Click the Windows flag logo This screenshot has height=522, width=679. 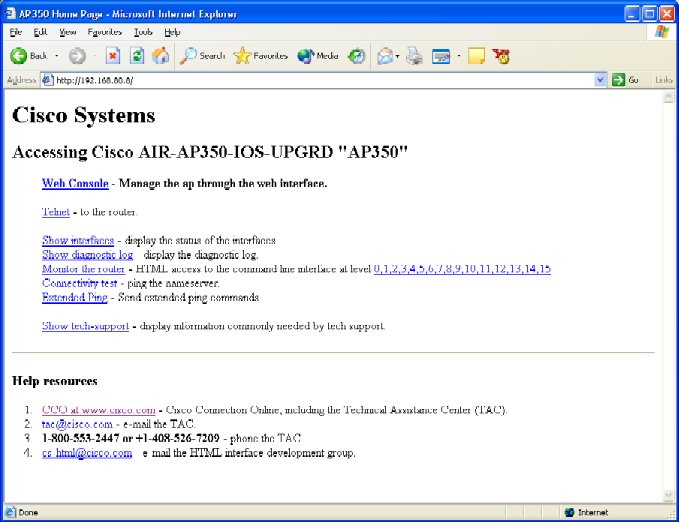(662, 32)
